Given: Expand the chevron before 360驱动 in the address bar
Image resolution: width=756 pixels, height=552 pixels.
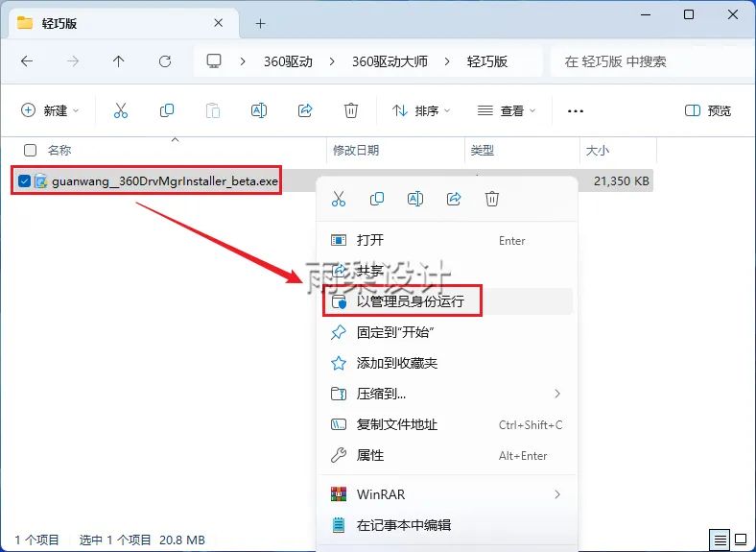Looking at the screenshot, I should (x=243, y=61).
